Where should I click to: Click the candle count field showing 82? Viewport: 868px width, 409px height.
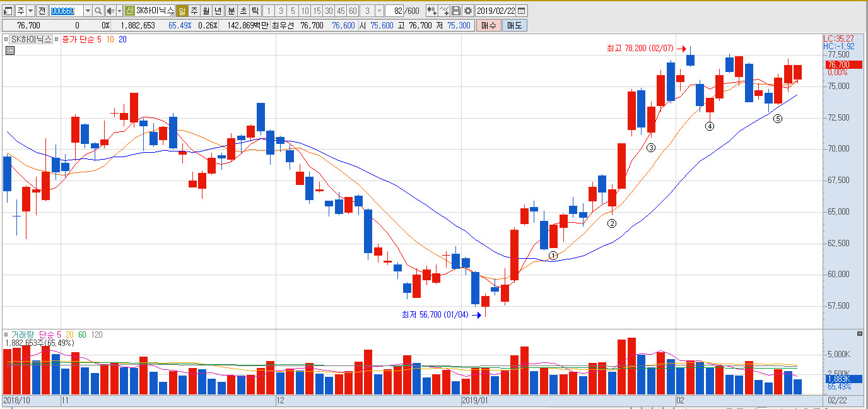pos(396,11)
